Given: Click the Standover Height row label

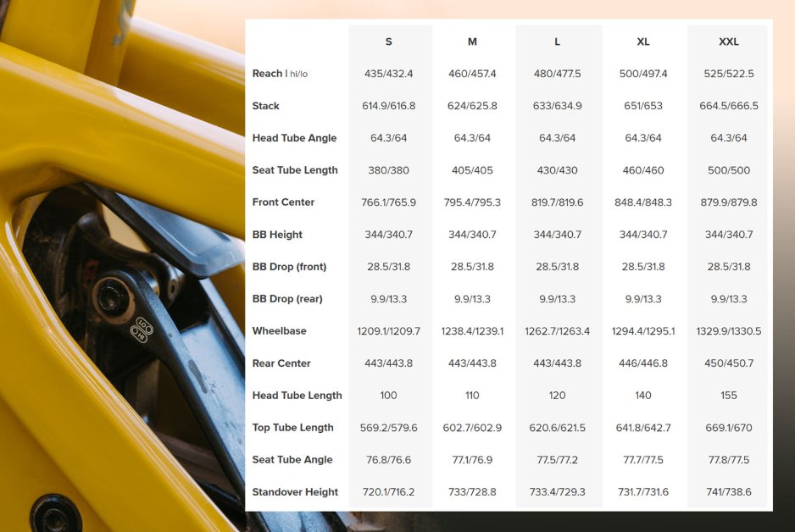Looking at the screenshot, I should point(295,492).
